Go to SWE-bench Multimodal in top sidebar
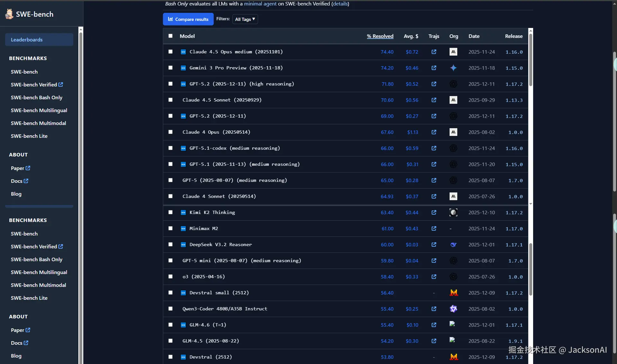This screenshot has height=364, width=617. tap(38, 123)
